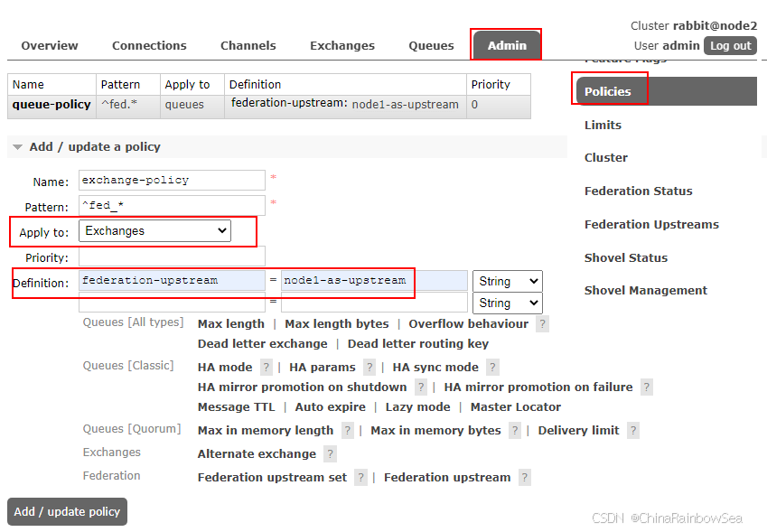Open the Apply to dropdown
Image resolution: width=767 pixels, height=532 pixels.
(154, 232)
